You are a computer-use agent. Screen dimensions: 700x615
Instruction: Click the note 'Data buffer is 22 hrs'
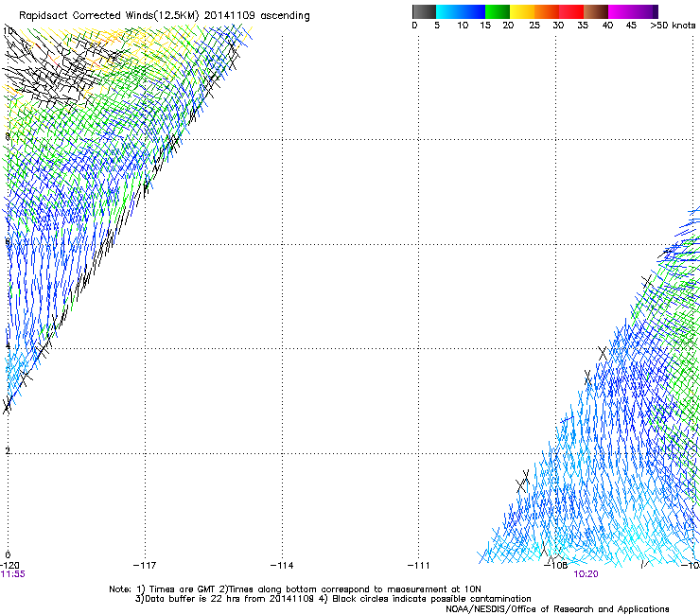click(192, 599)
